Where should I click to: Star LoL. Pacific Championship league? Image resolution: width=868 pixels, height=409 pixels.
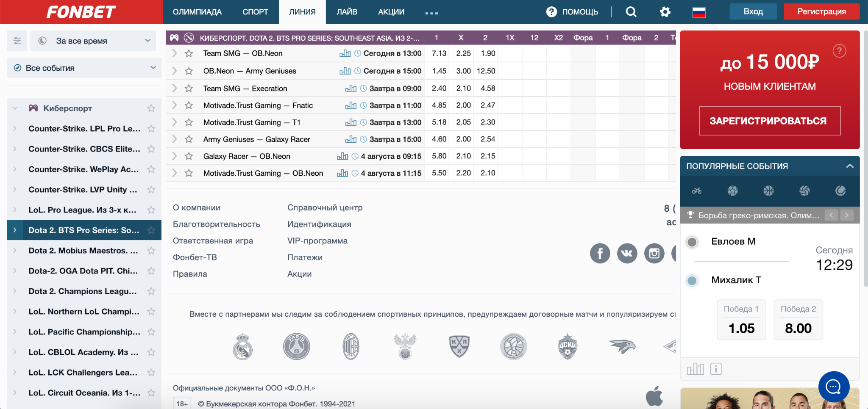[151, 332]
